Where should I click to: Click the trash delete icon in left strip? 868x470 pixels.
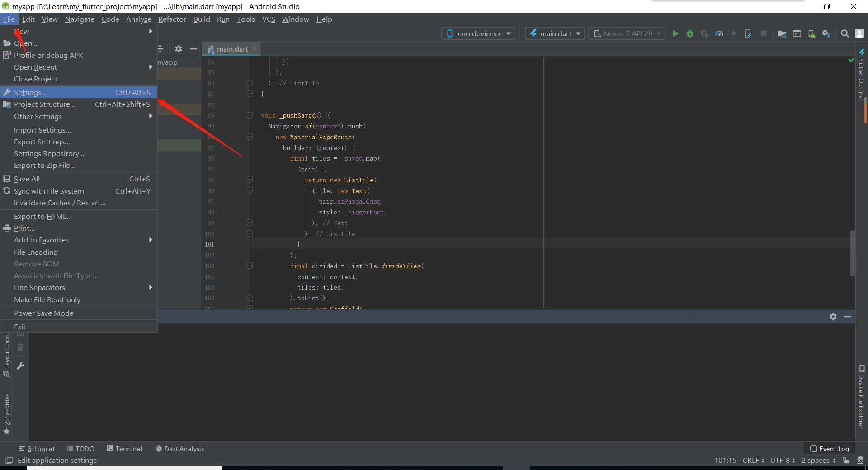point(20,347)
